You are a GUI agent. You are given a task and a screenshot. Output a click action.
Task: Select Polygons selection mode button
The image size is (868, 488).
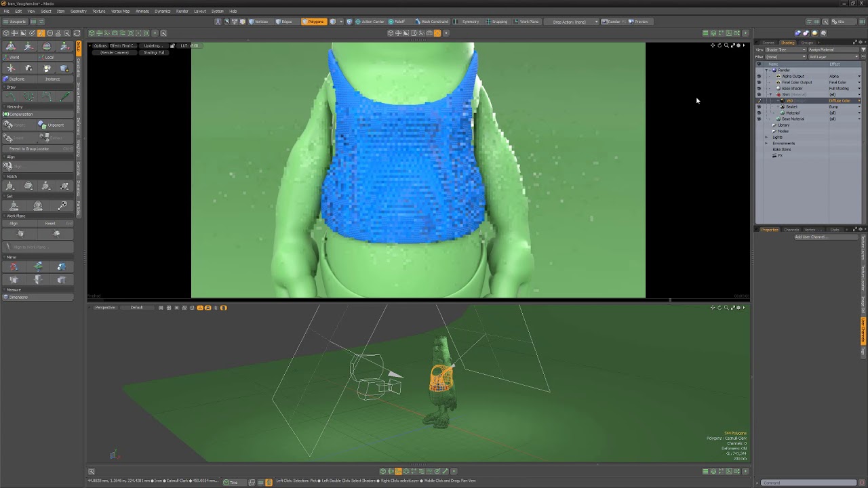(314, 22)
